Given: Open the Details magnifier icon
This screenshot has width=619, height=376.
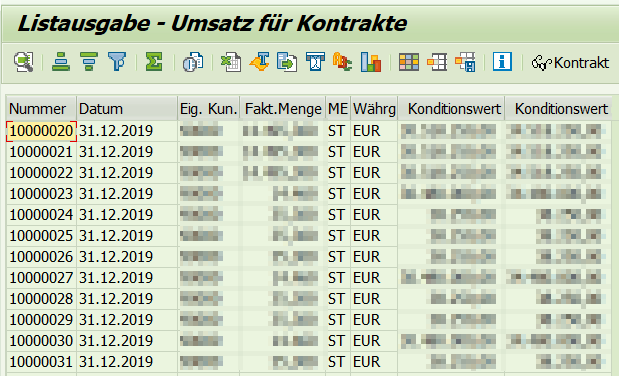Looking at the screenshot, I should (24, 62).
